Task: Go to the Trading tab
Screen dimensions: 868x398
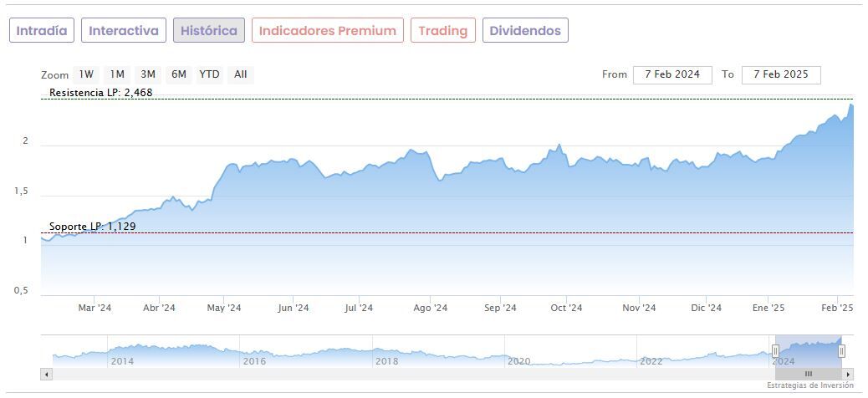Action: (442, 31)
